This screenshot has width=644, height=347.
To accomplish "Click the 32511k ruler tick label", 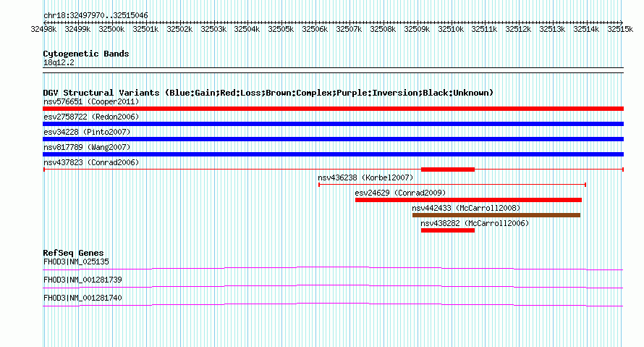I will pyautogui.click(x=484, y=29).
